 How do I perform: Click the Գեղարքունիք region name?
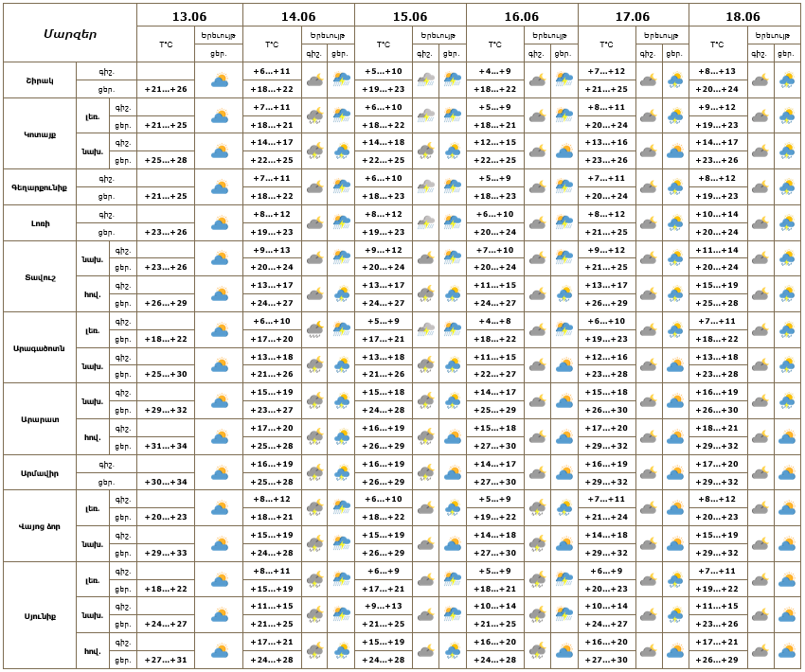click(40, 187)
